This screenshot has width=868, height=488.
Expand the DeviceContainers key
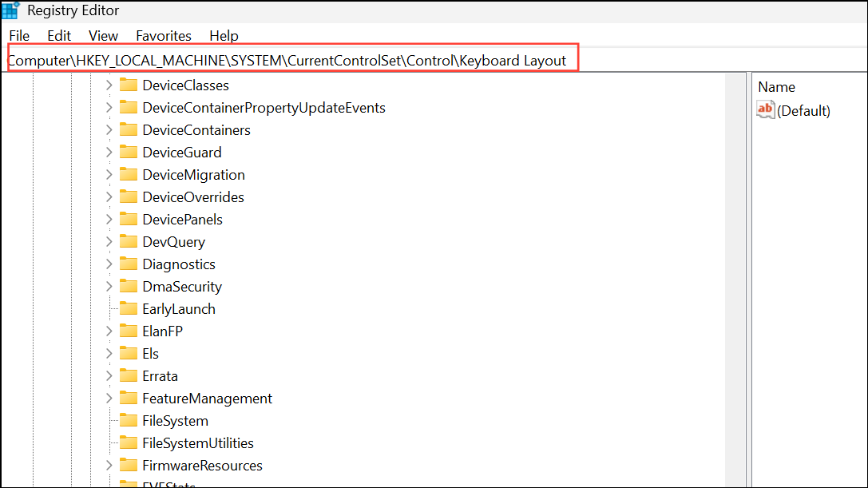click(109, 130)
